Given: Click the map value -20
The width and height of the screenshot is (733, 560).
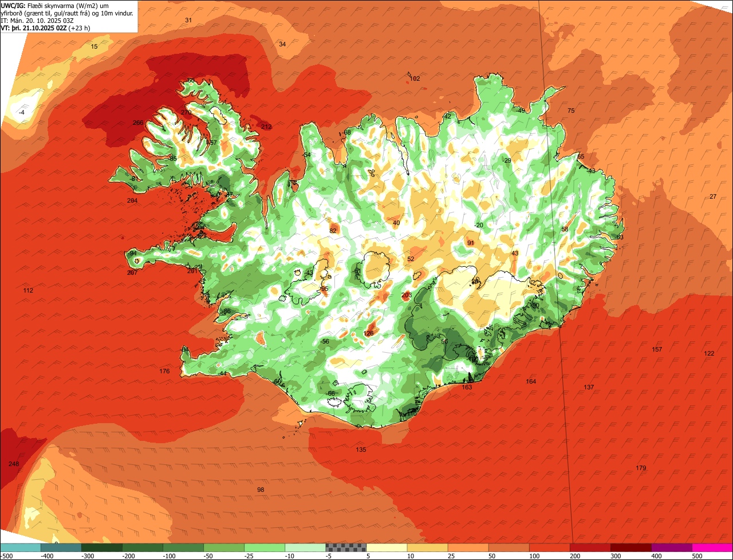Looking at the screenshot, I should [479, 225].
